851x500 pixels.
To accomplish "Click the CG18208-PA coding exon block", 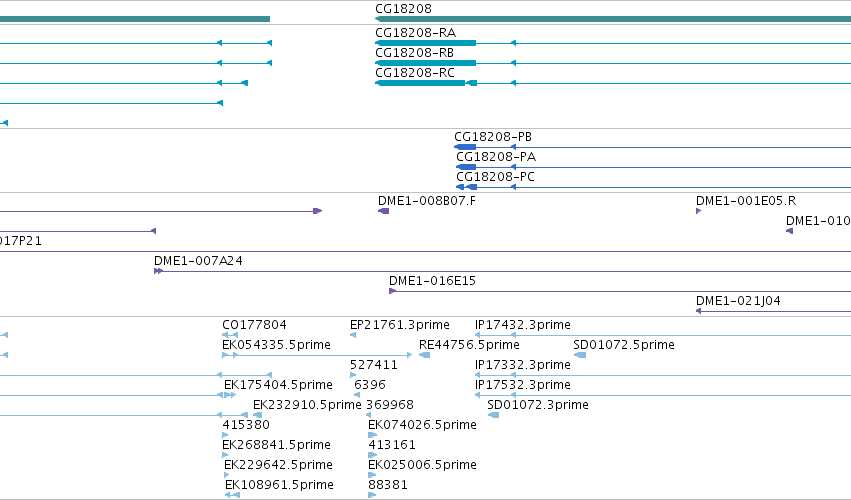I will click(x=466, y=167).
